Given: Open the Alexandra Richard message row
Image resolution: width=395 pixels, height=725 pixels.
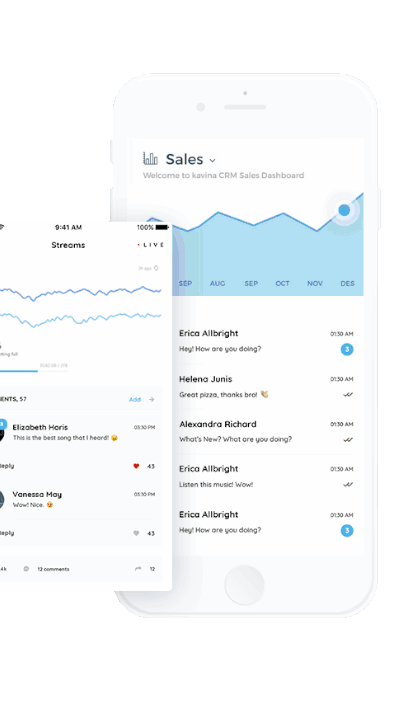Looking at the screenshot, I should (266, 431).
